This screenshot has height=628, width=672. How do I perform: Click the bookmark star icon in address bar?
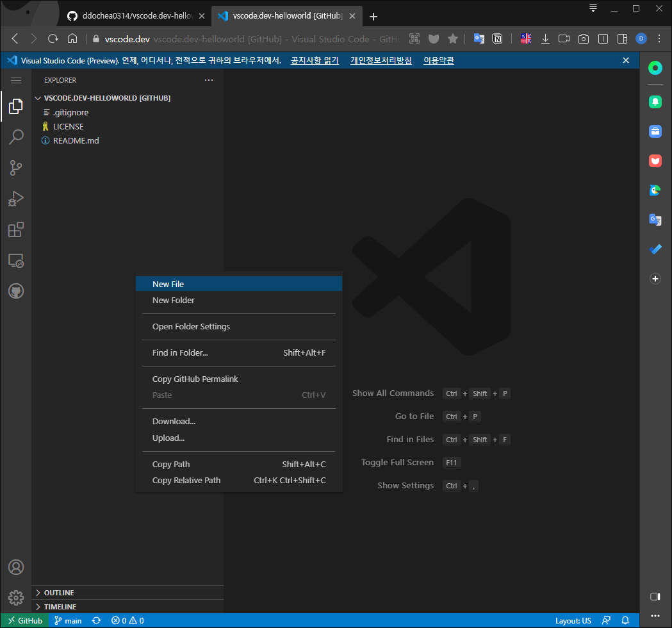click(x=452, y=39)
